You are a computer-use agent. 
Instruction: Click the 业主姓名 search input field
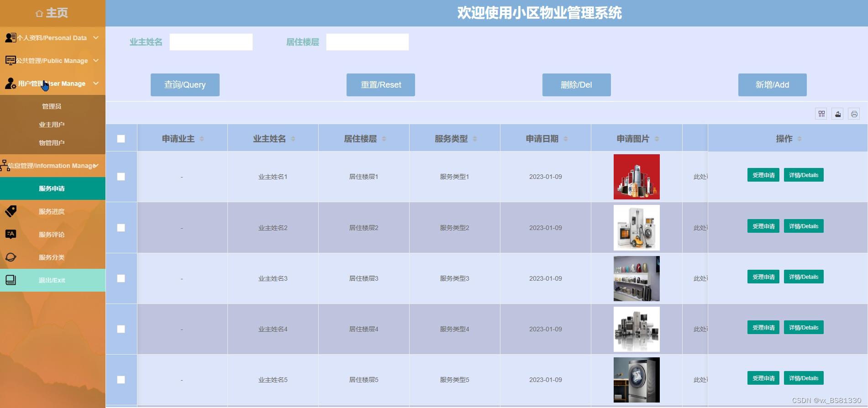pos(211,42)
